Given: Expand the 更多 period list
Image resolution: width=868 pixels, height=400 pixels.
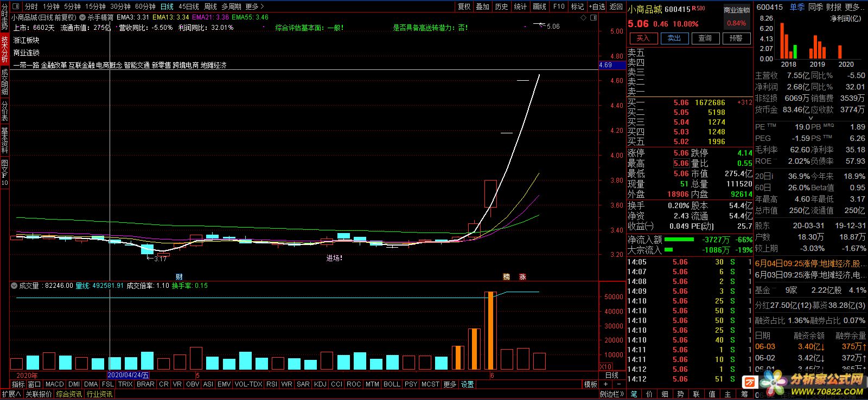Looking at the screenshot, I should 254,7.
